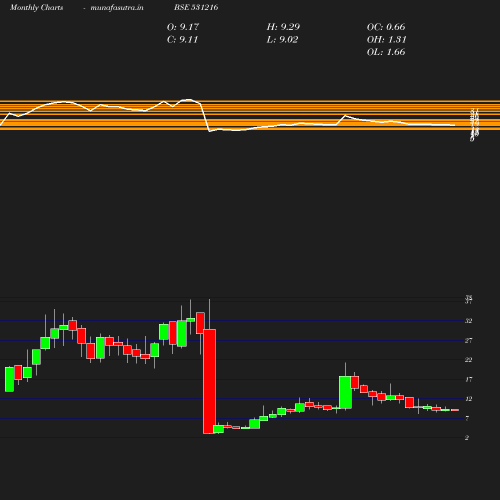
Task: Click the price axis label 22
Action: coord(468,360)
